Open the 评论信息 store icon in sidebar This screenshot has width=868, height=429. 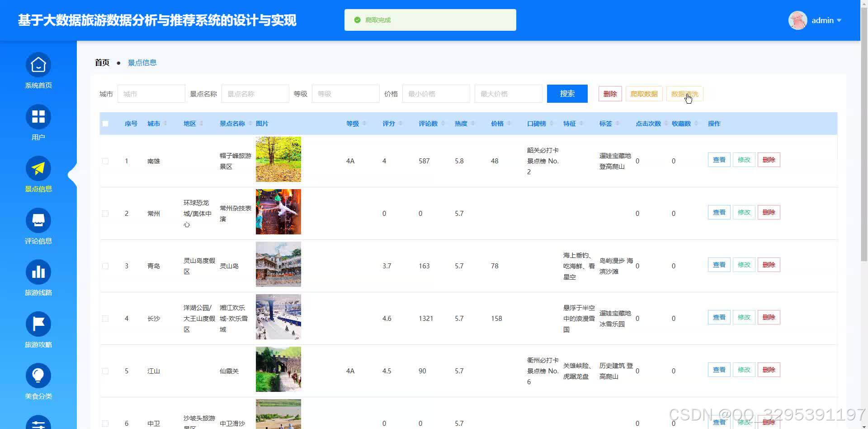pos(38,220)
